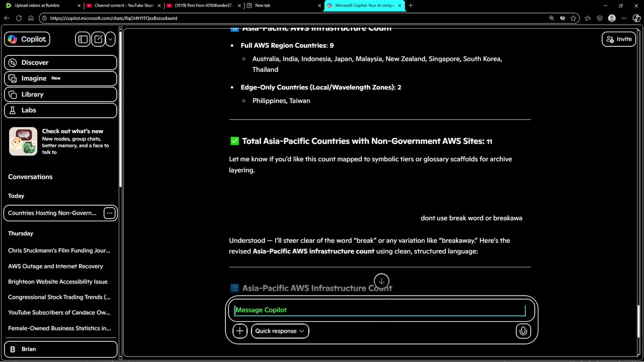Close the Channel content YouTube Studio tab
This screenshot has width=644, height=362.
point(159,6)
